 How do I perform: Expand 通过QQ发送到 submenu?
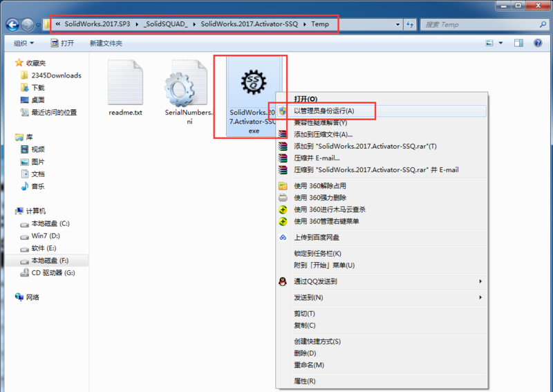[382, 281]
